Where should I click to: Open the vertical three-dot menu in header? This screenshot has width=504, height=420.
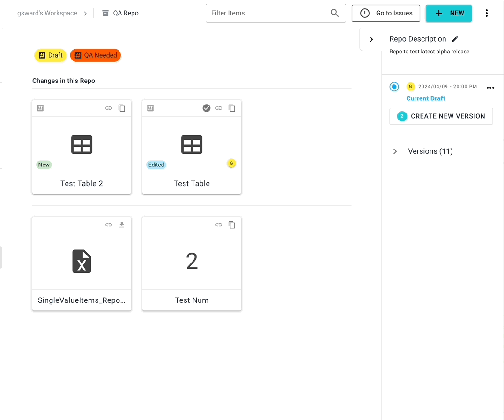[487, 13]
